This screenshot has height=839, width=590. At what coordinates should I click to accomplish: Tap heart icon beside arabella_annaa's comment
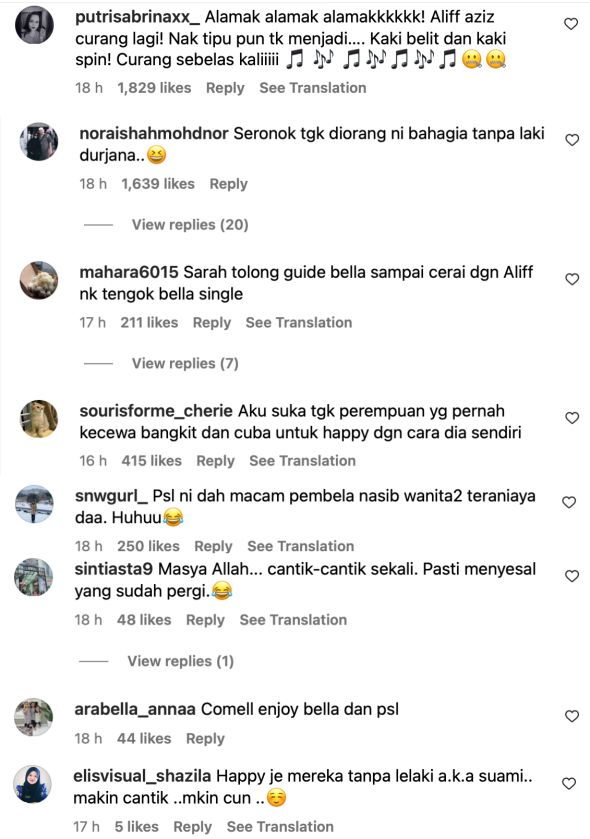click(x=572, y=716)
